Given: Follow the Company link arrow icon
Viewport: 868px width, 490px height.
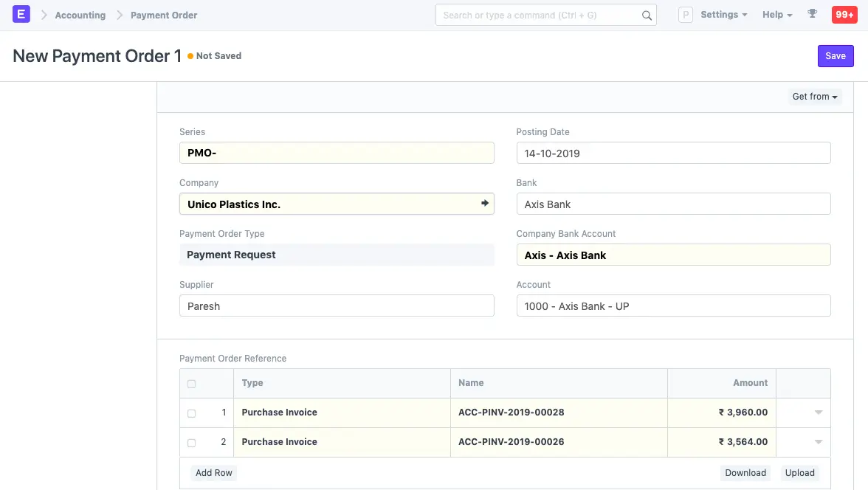Looking at the screenshot, I should (x=484, y=203).
